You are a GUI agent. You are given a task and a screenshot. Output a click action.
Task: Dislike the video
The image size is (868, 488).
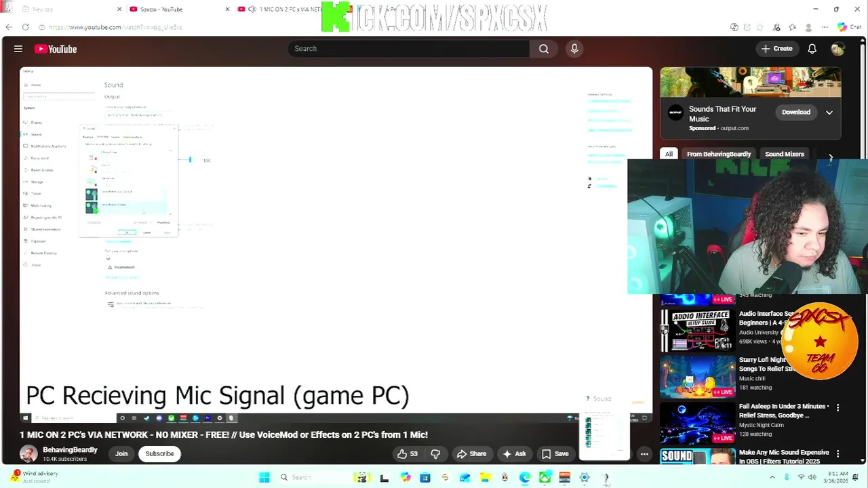click(435, 453)
